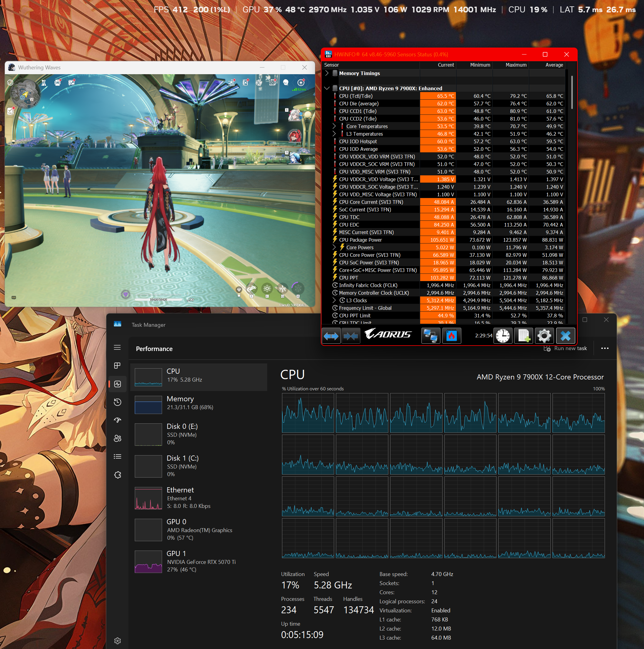Click game camera photo mode icon
The width and height of the screenshot is (644, 649).
[x=272, y=83]
